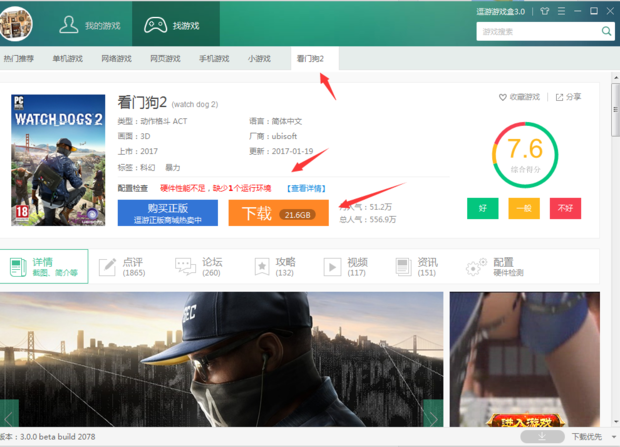Image resolution: width=620 pixels, height=447 pixels.
Task: Click the user avatar picture
Action: coord(15,23)
